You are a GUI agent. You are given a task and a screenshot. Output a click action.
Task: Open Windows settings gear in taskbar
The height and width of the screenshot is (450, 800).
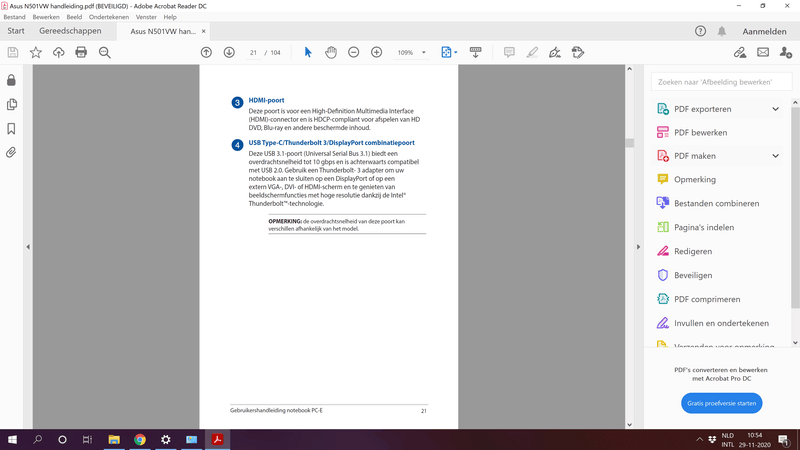[166, 439]
